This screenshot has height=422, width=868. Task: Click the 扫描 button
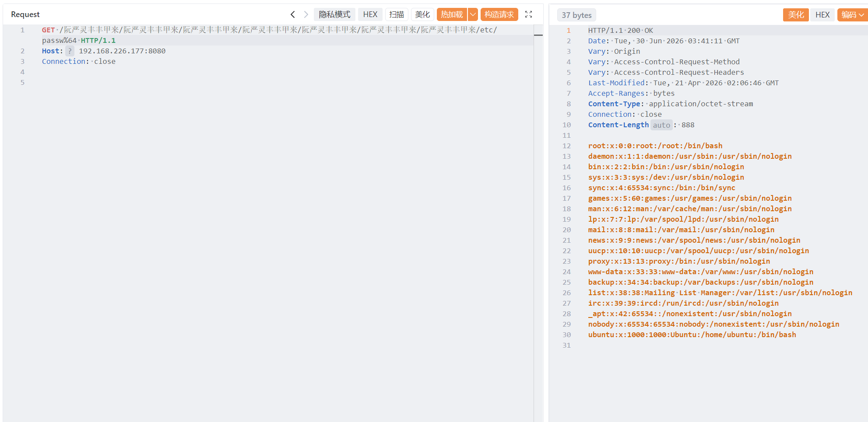[397, 14]
